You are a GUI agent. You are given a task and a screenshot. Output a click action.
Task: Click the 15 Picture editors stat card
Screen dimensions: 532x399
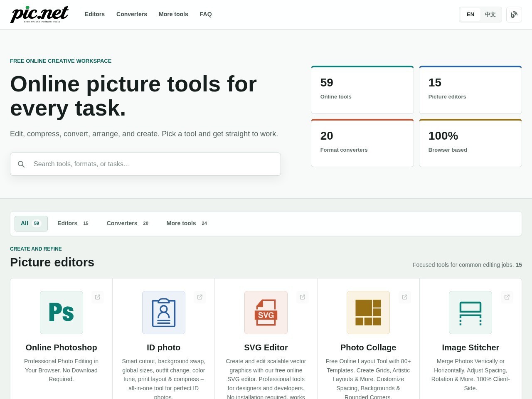[470, 90]
